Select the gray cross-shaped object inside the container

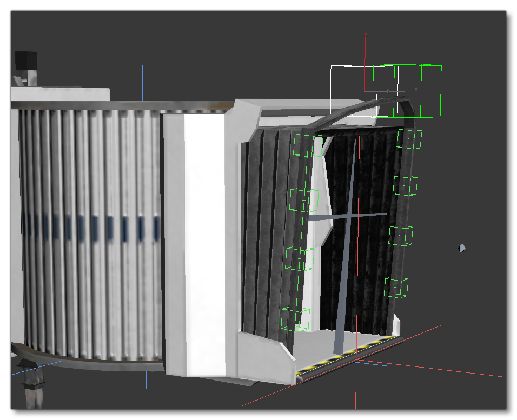click(x=349, y=216)
